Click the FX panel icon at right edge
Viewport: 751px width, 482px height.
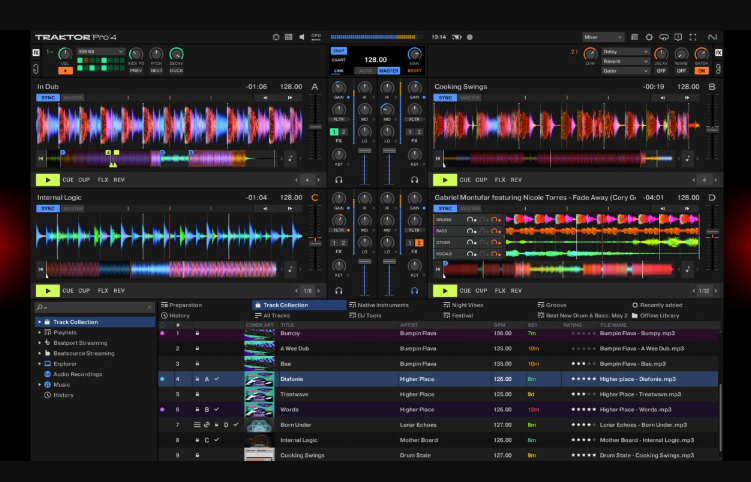click(718, 53)
